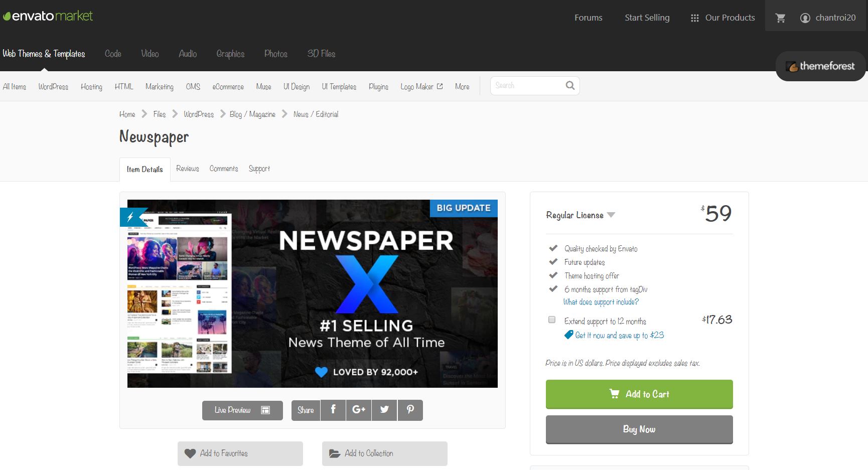Open the Support tab
Image resolution: width=868 pixels, height=470 pixels.
tap(259, 169)
